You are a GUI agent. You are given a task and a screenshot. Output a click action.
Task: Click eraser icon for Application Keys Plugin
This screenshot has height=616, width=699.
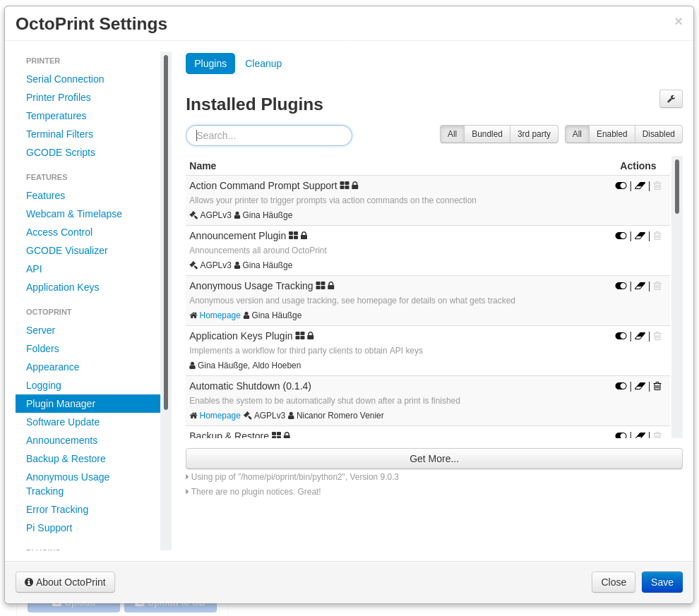(640, 336)
